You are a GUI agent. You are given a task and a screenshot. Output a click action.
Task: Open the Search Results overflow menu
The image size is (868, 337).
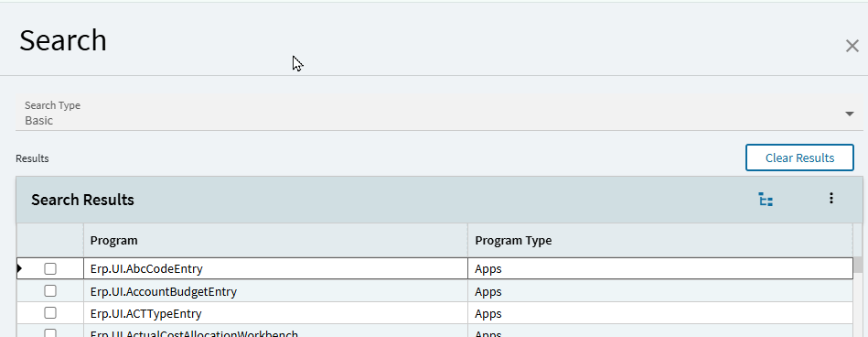point(830,199)
